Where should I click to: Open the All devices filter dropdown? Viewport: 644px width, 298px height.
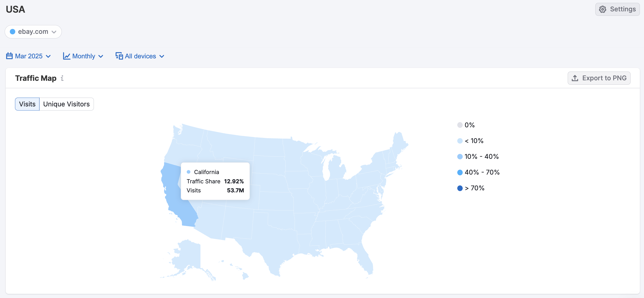tap(140, 56)
